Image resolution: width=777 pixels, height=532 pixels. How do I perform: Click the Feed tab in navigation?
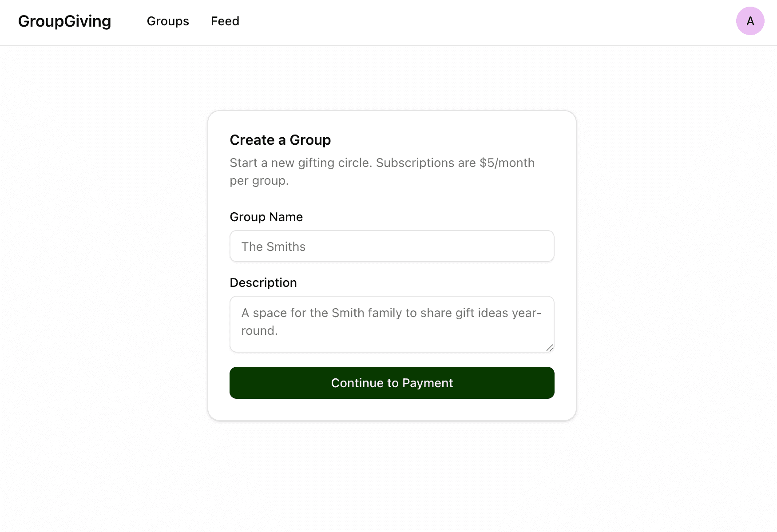(x=225, y=21)
